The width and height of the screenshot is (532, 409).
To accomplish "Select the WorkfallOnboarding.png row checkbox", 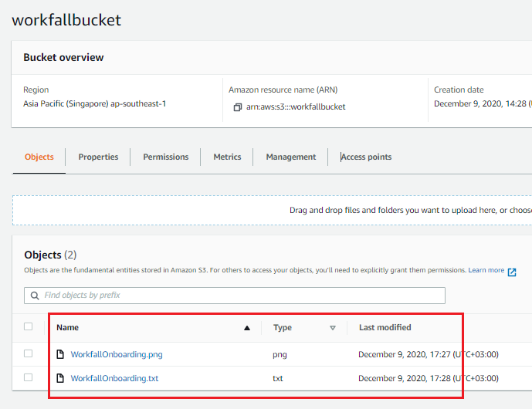I will pos(28,353).
